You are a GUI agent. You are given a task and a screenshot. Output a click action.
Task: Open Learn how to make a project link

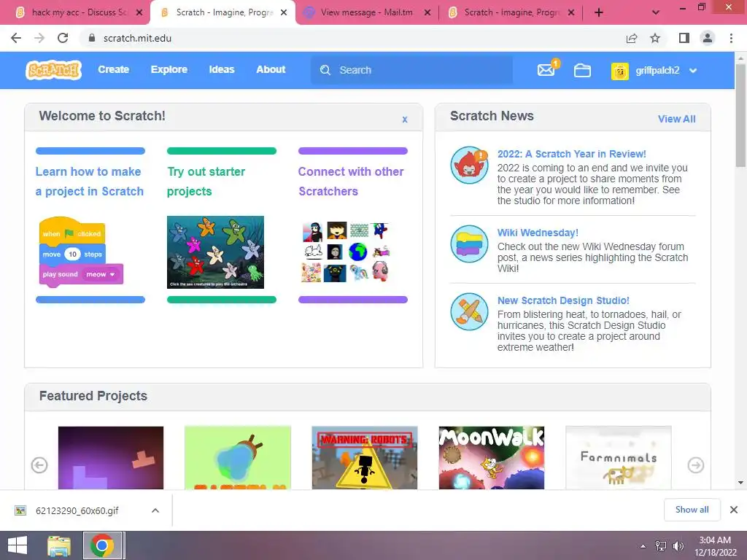90,181
